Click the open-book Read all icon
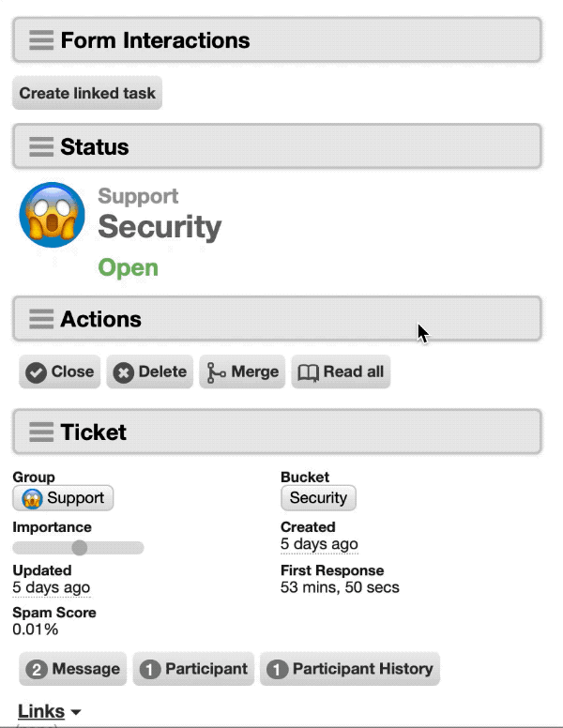Image resolution: width=563 pixels, height=728 pixels. click(308, 372)
